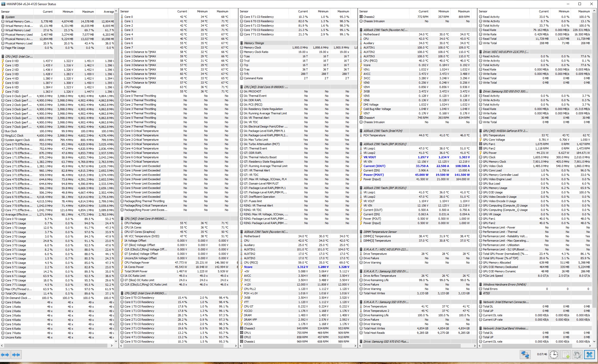Open remote network monitoring computers icon
Screen dimensions: 598x364
[x=525, y=354]
